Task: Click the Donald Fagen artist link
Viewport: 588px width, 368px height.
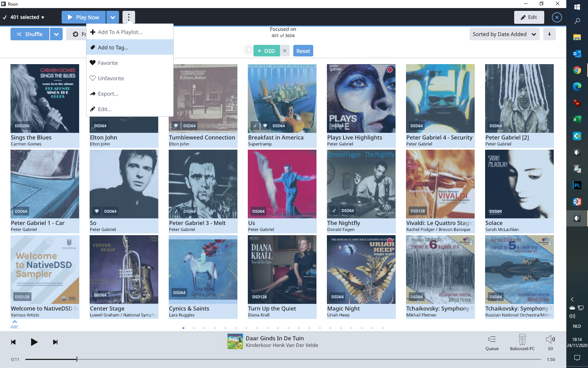Action: click(x=341, y=229)
